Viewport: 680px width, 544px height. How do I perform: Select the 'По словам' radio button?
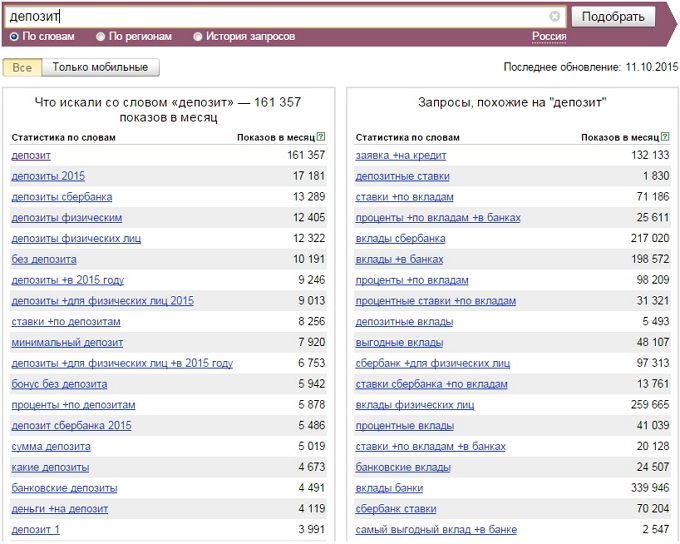[14, 37]
